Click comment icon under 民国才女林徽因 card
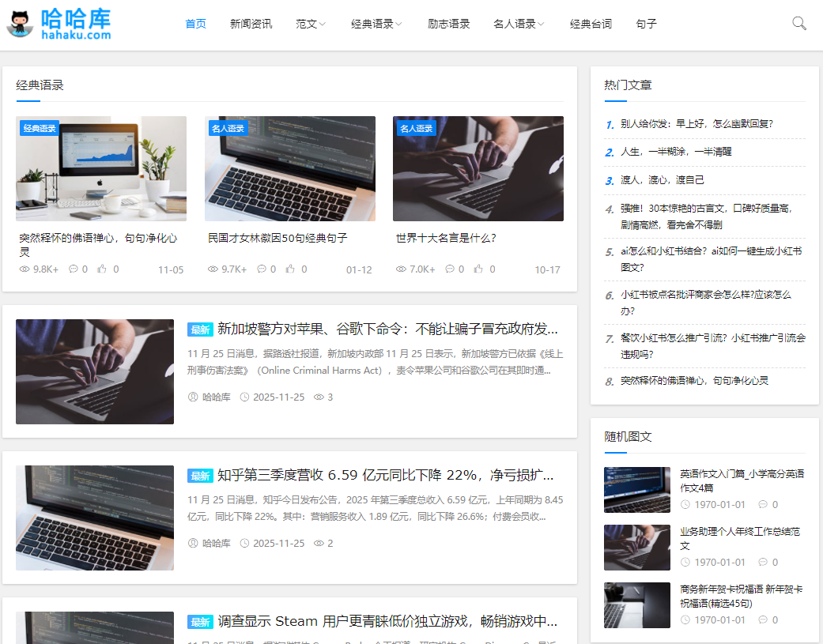Viewport: 823px width, 644px height. [262, 269]
